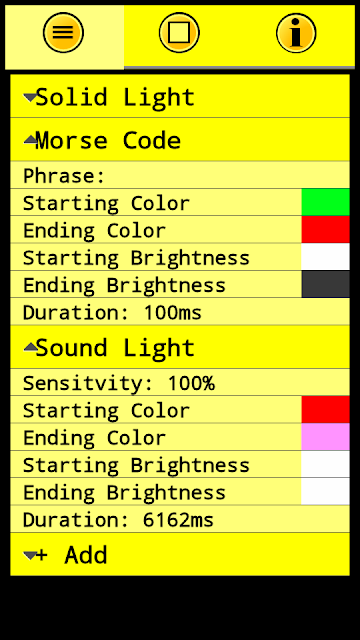The width and height of the screenshot is (360, 640).
Task: Edit the Duration: 6162ms setting
Action: [x=180, y=519]
